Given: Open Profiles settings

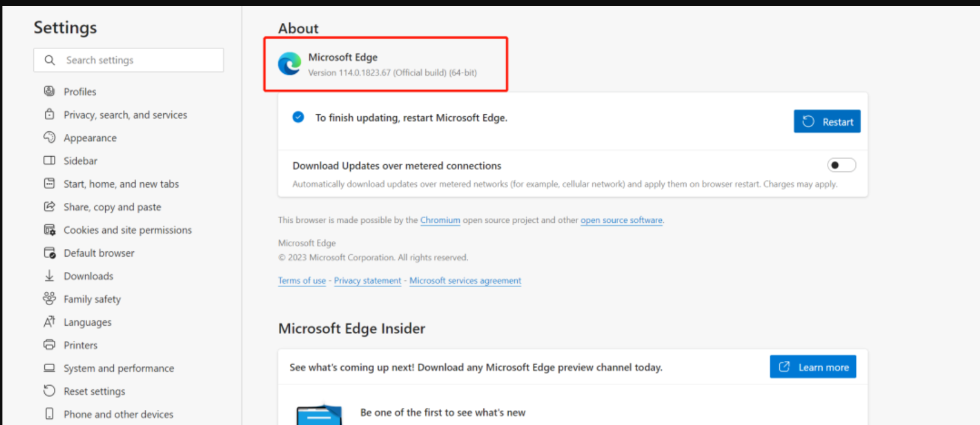Looking at the screenshot, I should click(x=80, y=91).
